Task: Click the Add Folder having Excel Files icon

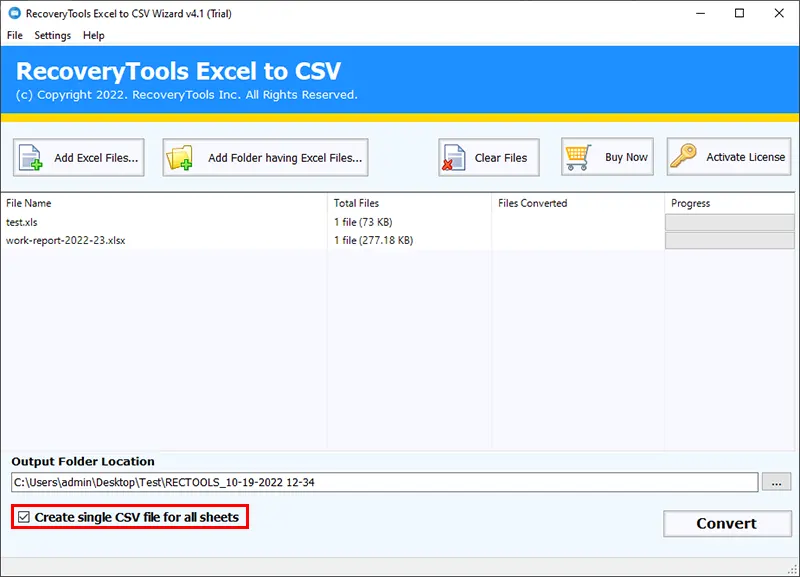Action: [183, 158]
